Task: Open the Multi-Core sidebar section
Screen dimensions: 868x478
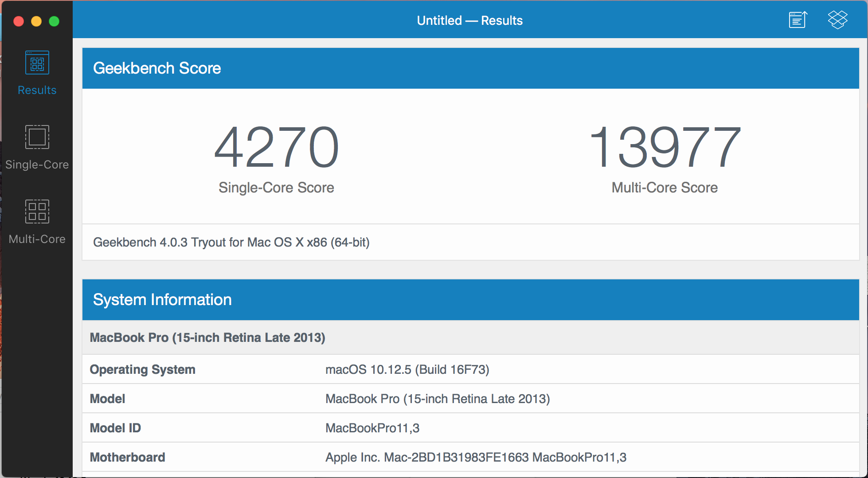Action: click(x=37, y=222)
